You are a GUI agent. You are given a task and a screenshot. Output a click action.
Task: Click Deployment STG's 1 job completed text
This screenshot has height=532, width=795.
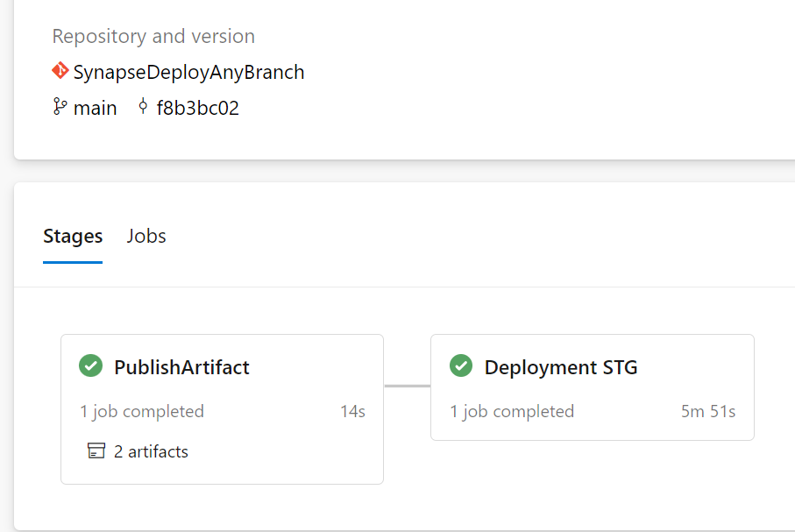(x=512, y=411)
